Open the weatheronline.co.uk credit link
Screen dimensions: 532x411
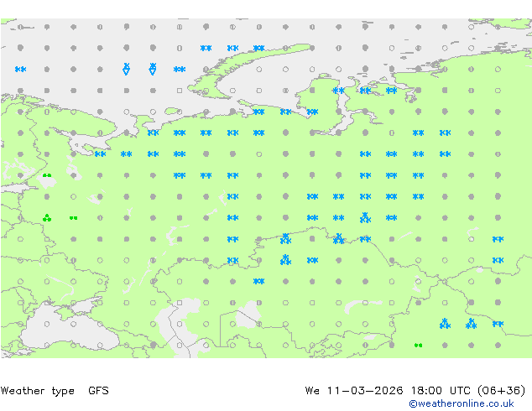pyautogui.click(x=462, y=403)
